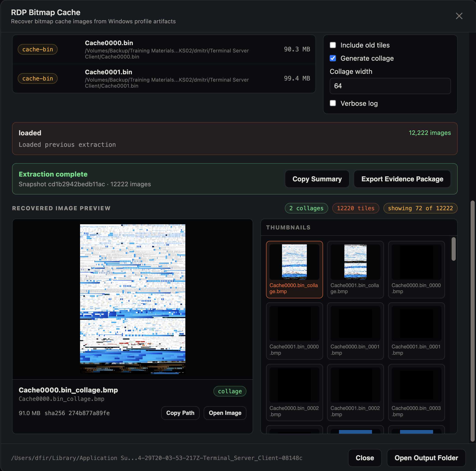This screenshot has width=476, height=471.
Task: Toggle the Verbose log checkbox
Action: [x=333, y=103]
